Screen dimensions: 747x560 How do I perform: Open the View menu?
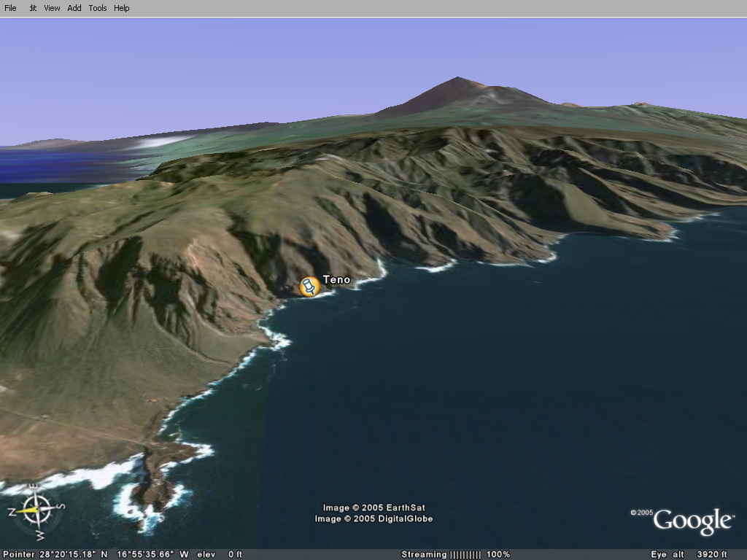tap(52, 8)
